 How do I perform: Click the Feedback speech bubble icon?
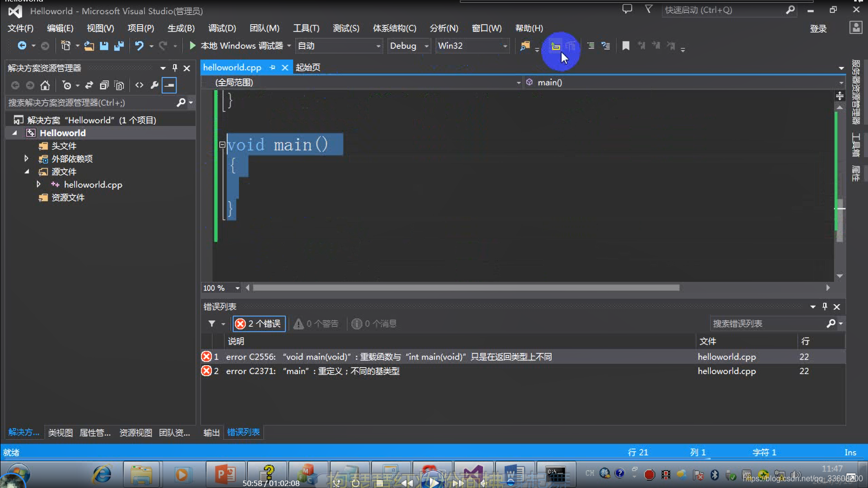pos(627,9)
